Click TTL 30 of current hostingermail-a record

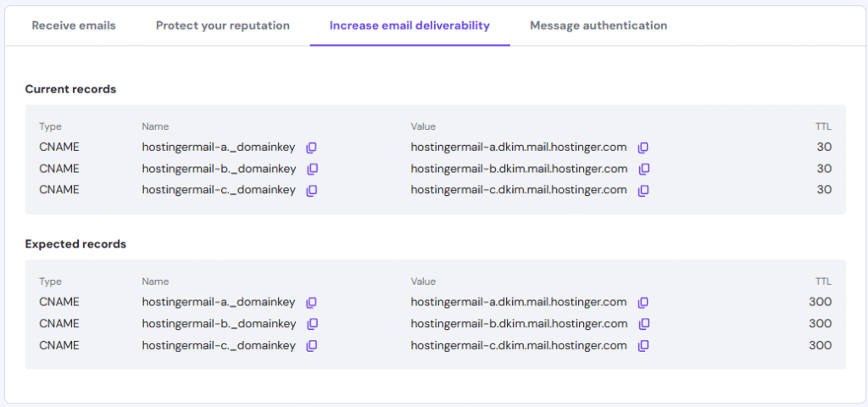pyautogui.click(x=824, y=148)
